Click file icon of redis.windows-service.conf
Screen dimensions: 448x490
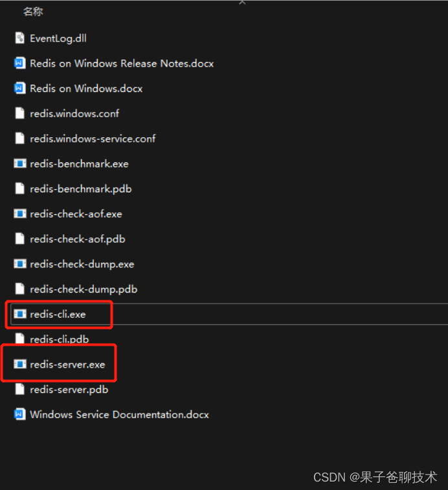20,138
